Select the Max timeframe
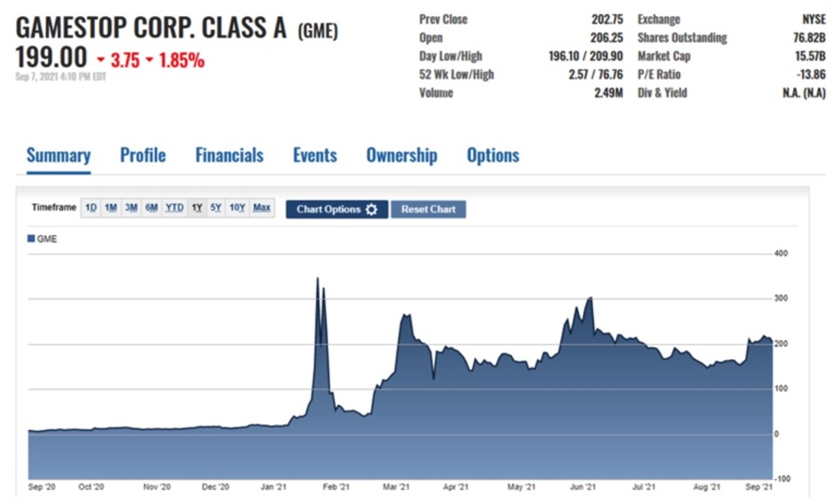This screenshot has width=837, height=504. click(262, 208)
